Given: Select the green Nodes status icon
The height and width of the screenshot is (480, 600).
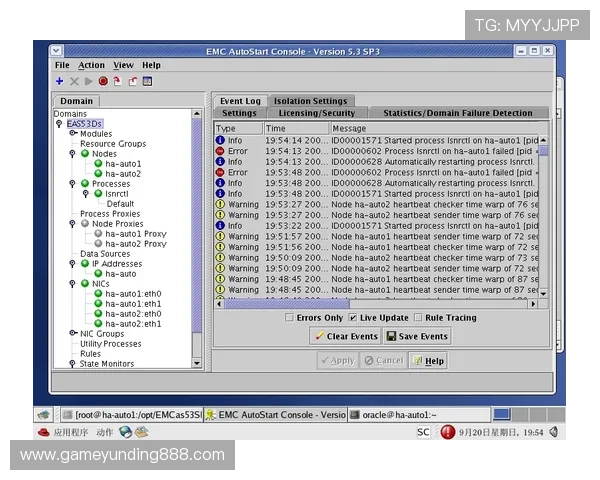Looking at the screenshot, I should point(85,153).
